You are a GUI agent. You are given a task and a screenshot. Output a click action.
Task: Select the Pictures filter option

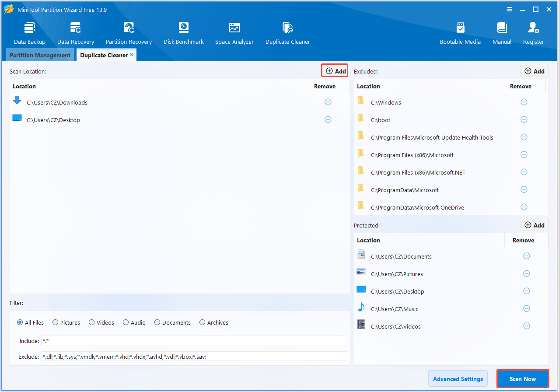coord(66,322)
